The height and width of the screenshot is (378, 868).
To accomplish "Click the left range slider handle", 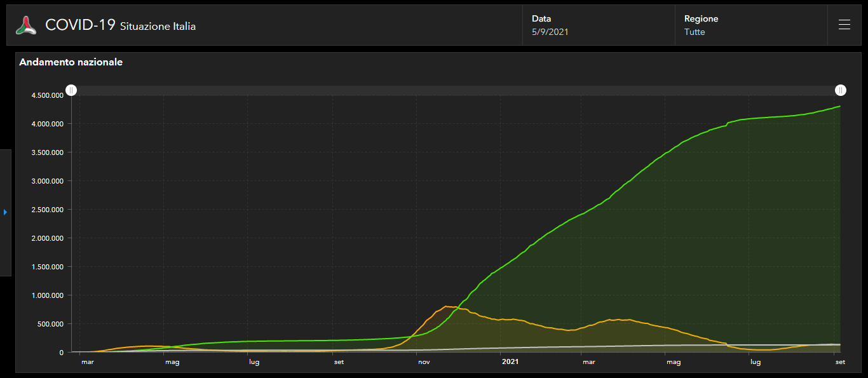I will 72,90.
